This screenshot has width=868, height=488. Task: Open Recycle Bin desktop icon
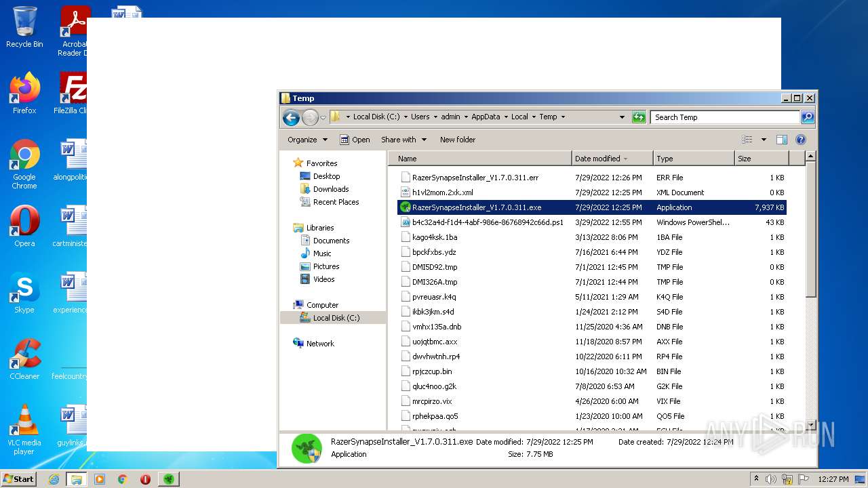pos(24,27)
